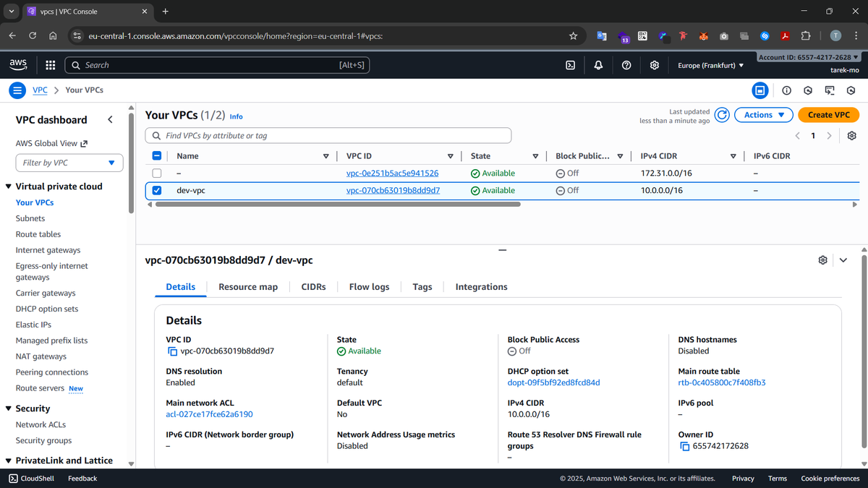Screen dimensions: 868x488
Task: Uncheck the dev-vpc row checkbox
Action: [157, 191]
